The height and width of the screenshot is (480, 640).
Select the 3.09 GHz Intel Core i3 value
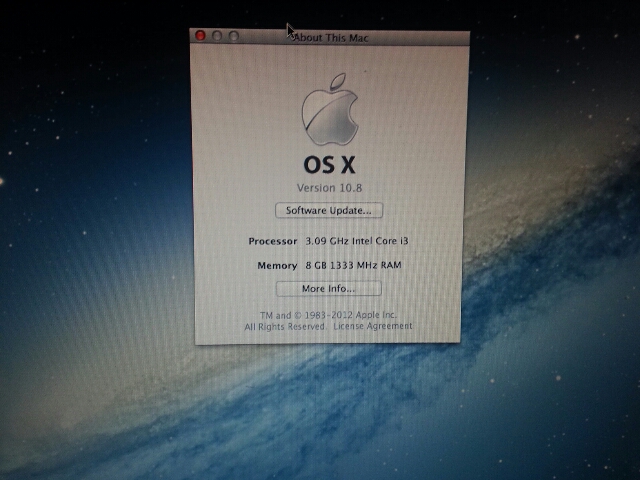(x=357, y=241)
